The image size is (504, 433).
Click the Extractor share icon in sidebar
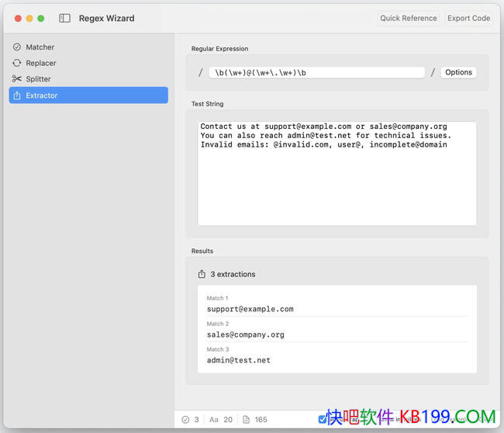[x=17, y=95]
